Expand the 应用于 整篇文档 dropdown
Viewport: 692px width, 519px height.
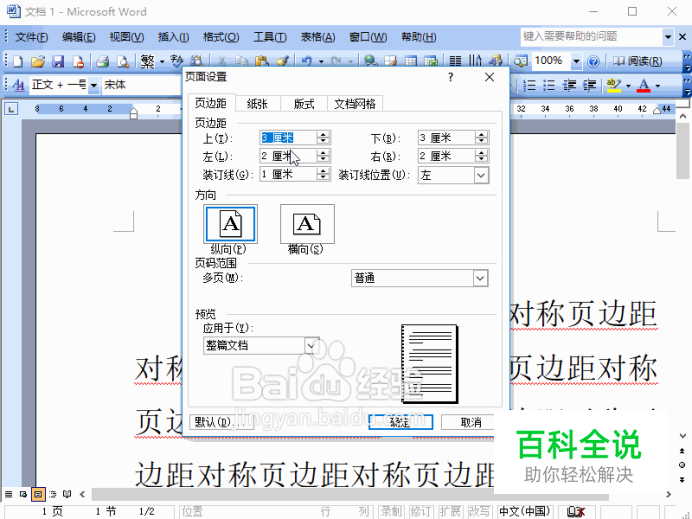(x=312, y=346)
